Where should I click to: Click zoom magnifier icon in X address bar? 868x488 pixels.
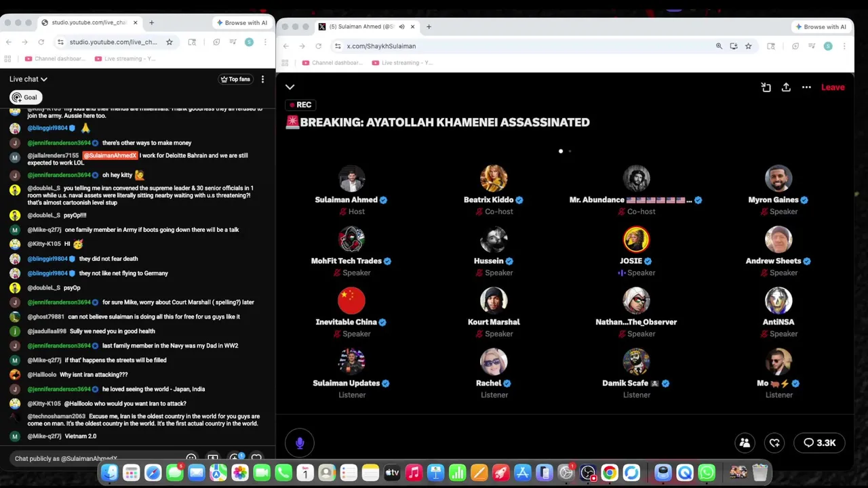click(719, 46)
